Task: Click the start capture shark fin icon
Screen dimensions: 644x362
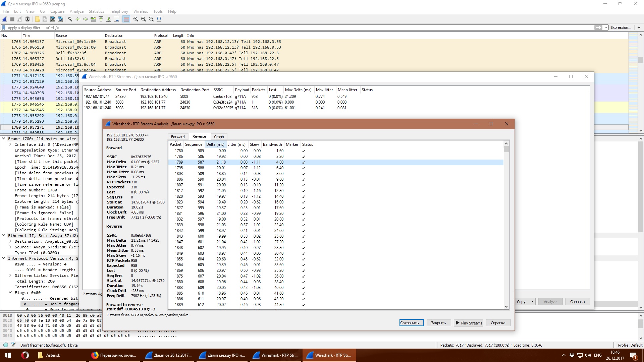Action: tap(4, 19)
